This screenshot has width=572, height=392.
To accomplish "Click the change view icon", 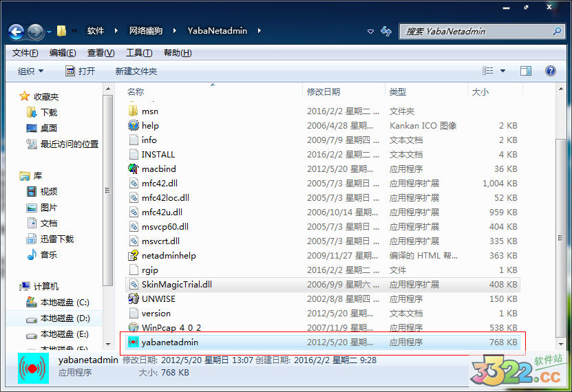I will click(x=488, y=71).
